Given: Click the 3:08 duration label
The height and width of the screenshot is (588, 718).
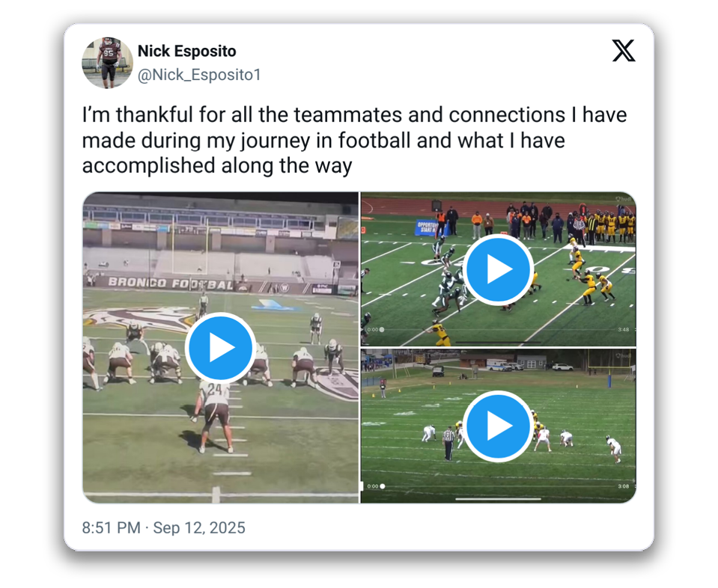Looking at the screenshot, I should click(623, 486).
